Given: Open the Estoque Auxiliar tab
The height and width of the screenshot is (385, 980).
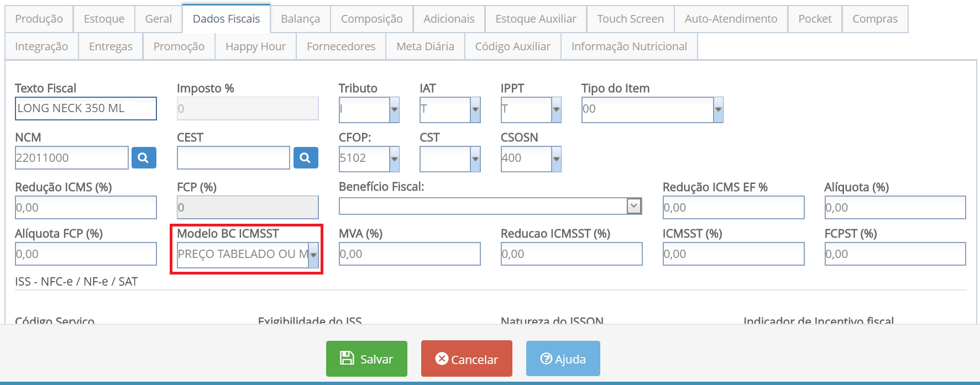Looking at the screenshot, I should (x=536, y=19).
